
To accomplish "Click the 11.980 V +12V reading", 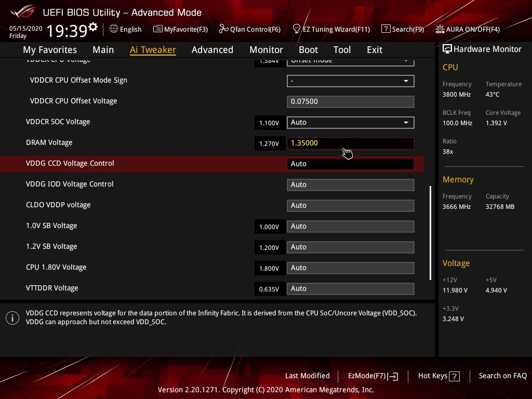I will click(x=455, y=290).
